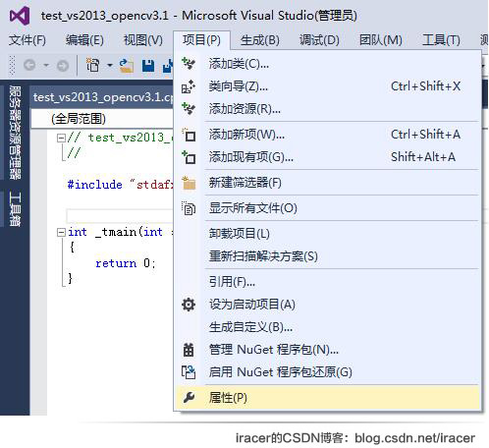Open the 团队(M) menu
The height and width of the screenshot is (448, 489).
coord(381,40)
